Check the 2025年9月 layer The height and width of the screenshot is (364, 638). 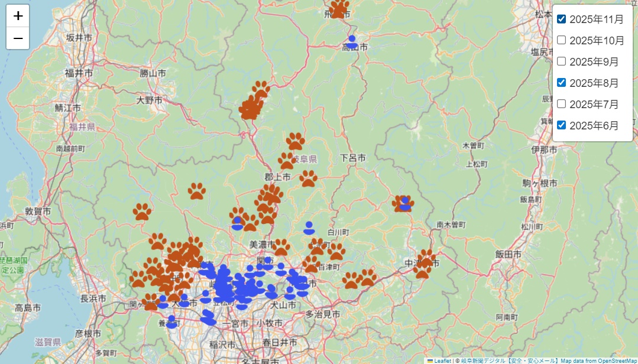(562, 61)
